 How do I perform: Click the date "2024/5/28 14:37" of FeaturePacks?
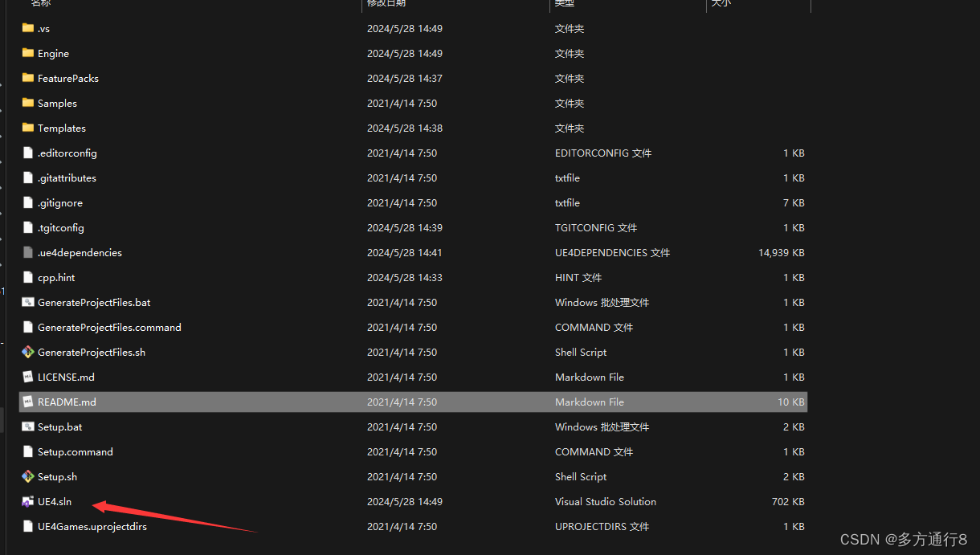click(x=405, y=79)
